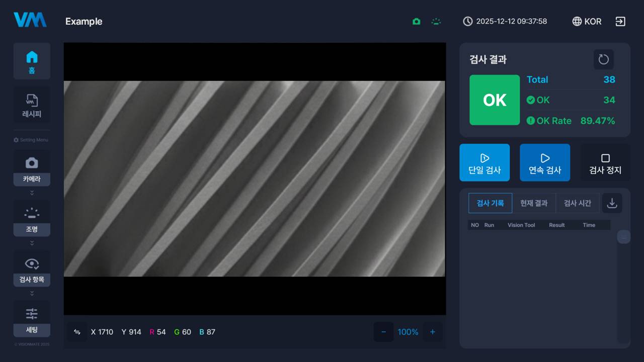Expand chevron below the Lighting button
Viewport: 644px width, 362px height.
click(32, 243)
